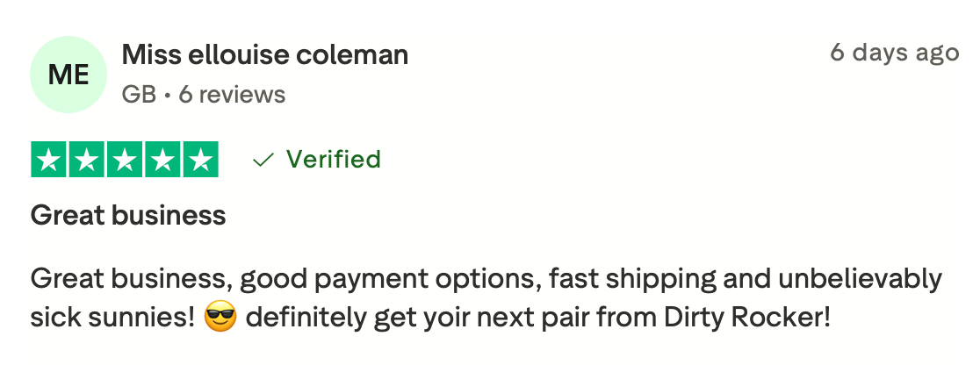Click the fourth green rating star
Viewport: 980px width, 365px height.
point(162,160)
